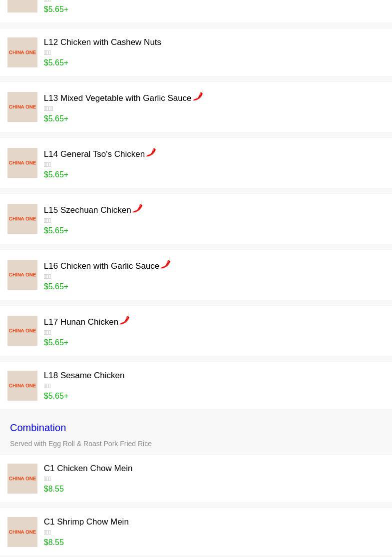Choose L14 General Tso's Chicken

click(94, 154)
